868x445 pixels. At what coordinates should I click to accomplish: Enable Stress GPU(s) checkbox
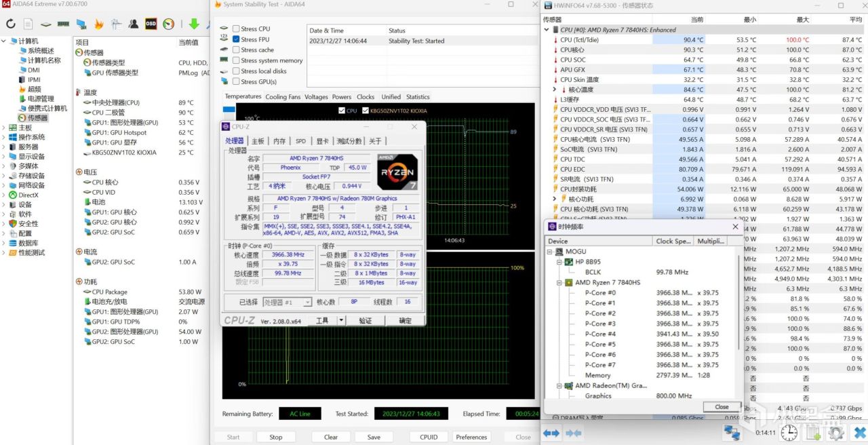236,82
